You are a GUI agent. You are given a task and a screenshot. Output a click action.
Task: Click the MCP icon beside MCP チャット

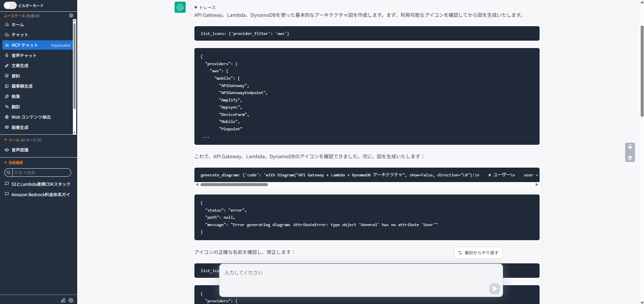tap(7, 45)
